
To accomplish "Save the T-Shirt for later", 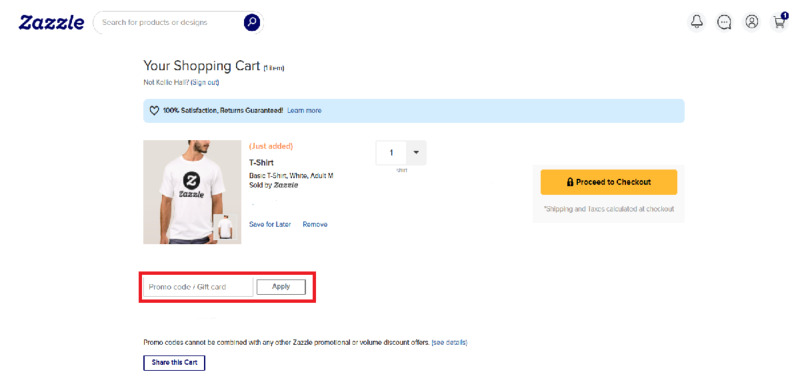I will coord(270,225).
